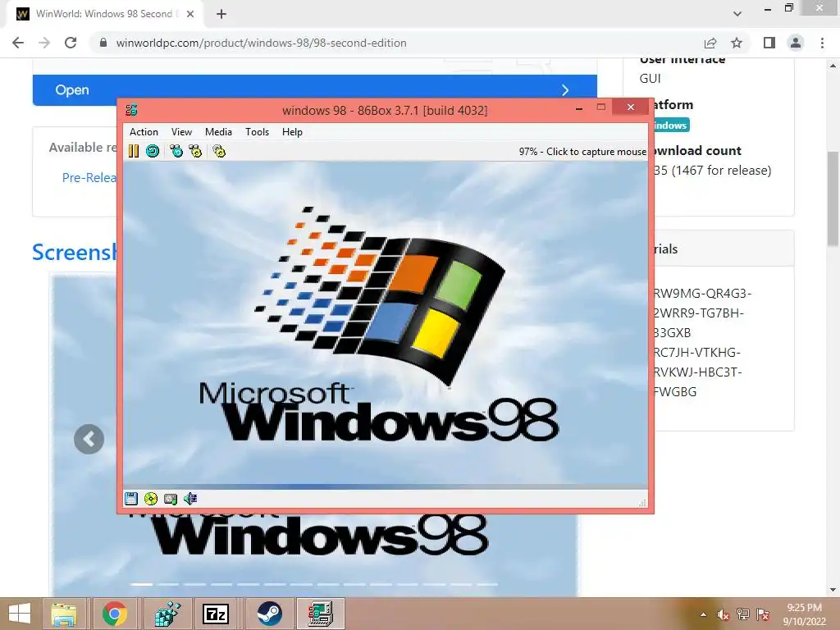Send Ctrl+Alt+Del using the blue toolbar icon
This screenshot has width=840, height=630.
coord(176,152)
